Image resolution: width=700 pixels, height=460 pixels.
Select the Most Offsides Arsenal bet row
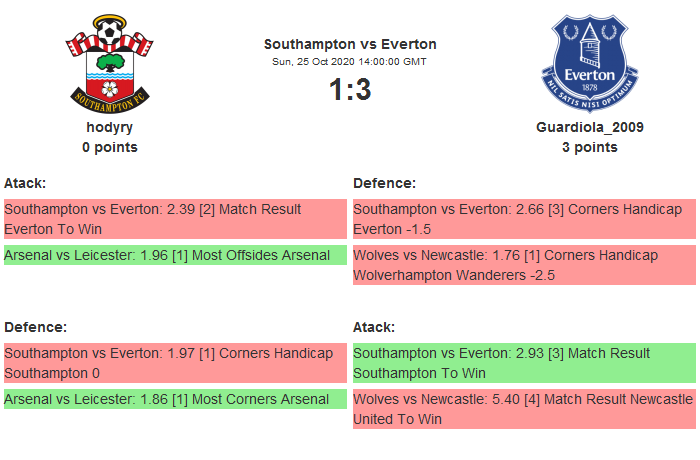coord(174,255)
